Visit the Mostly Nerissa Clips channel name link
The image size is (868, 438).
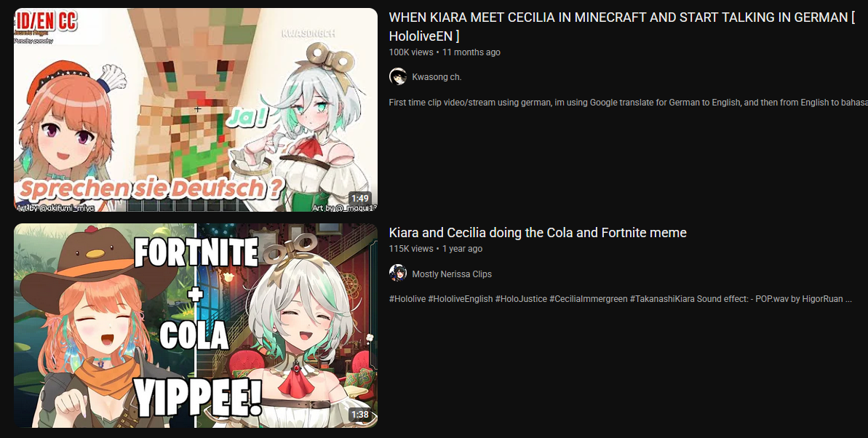[x=452, y=274]
